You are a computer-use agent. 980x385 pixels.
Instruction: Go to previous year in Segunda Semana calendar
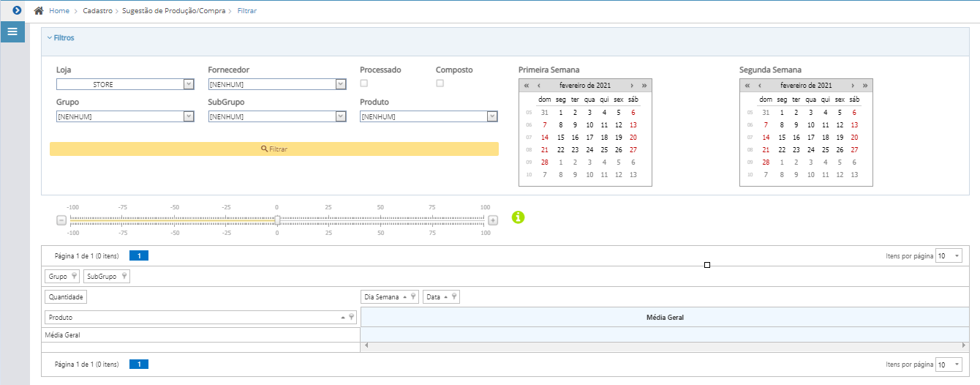point(747,86)
